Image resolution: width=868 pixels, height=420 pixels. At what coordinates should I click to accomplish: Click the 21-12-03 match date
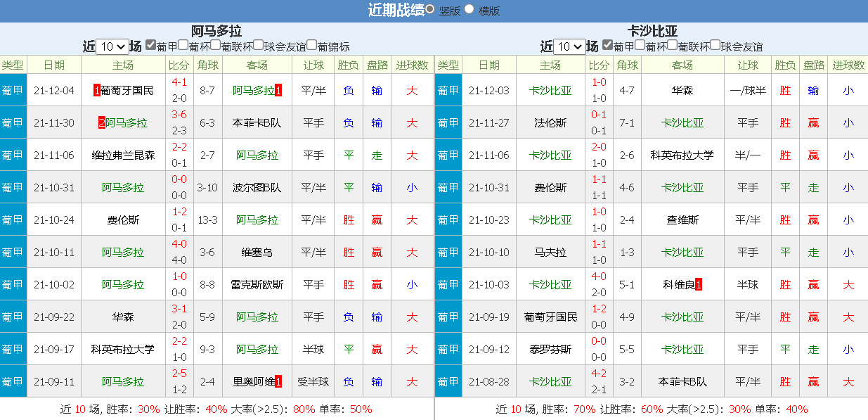(x=489, y=91)
